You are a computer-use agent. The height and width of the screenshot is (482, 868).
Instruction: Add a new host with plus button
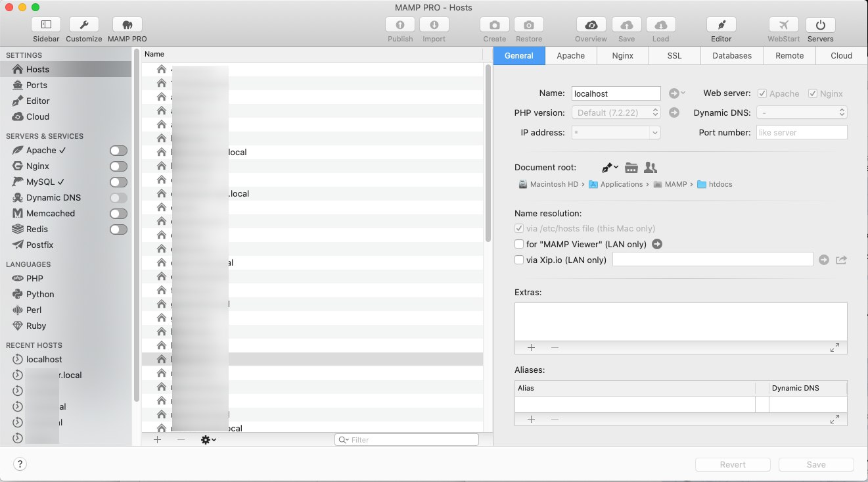(x=157, y=439)
